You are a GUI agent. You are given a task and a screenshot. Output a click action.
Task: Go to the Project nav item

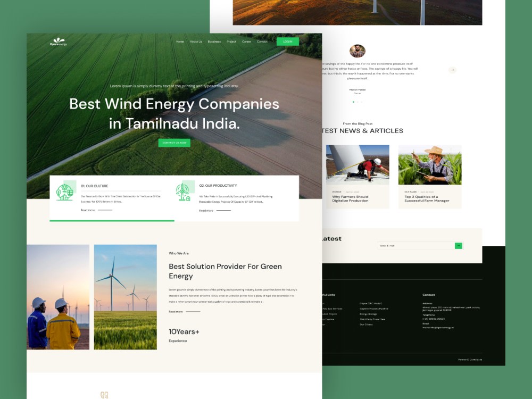pos(231,41)
